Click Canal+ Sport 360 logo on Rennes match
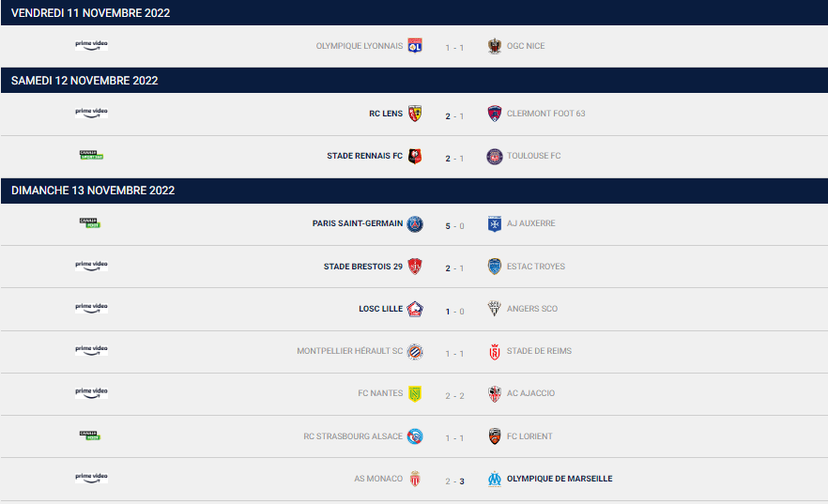 pyautogui.click(x=91, y=155)
